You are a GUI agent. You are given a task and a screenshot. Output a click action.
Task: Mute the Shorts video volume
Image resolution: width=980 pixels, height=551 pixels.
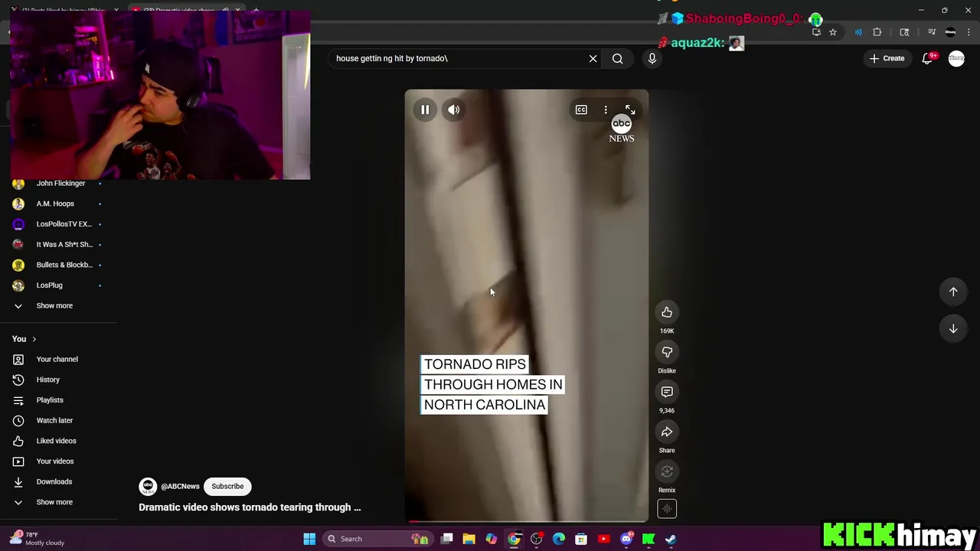tap(454, 109)
